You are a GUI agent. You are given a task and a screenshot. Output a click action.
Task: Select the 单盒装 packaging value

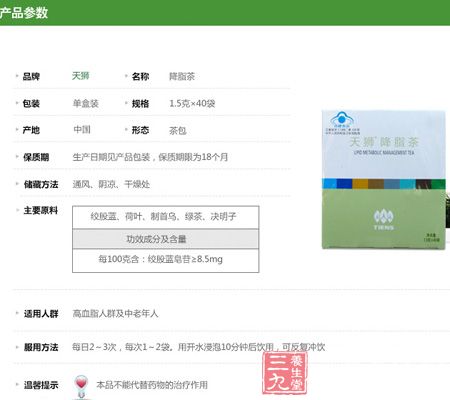point(86,104)
